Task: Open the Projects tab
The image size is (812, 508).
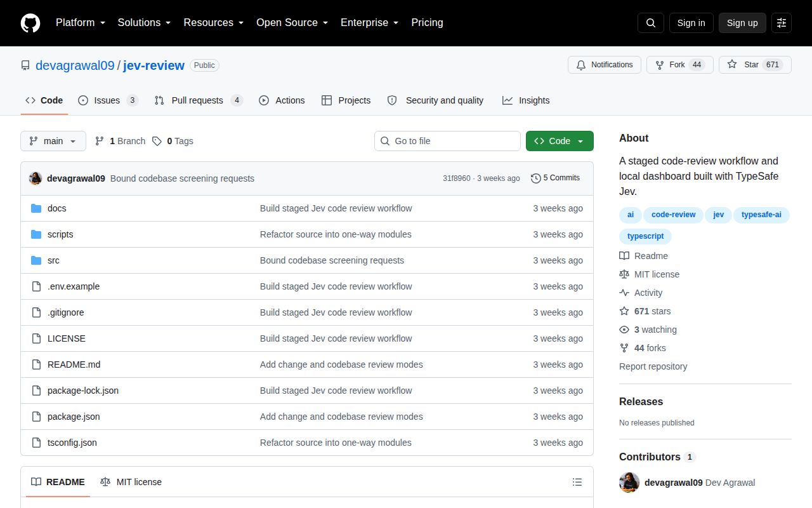Action: point(346,100)
